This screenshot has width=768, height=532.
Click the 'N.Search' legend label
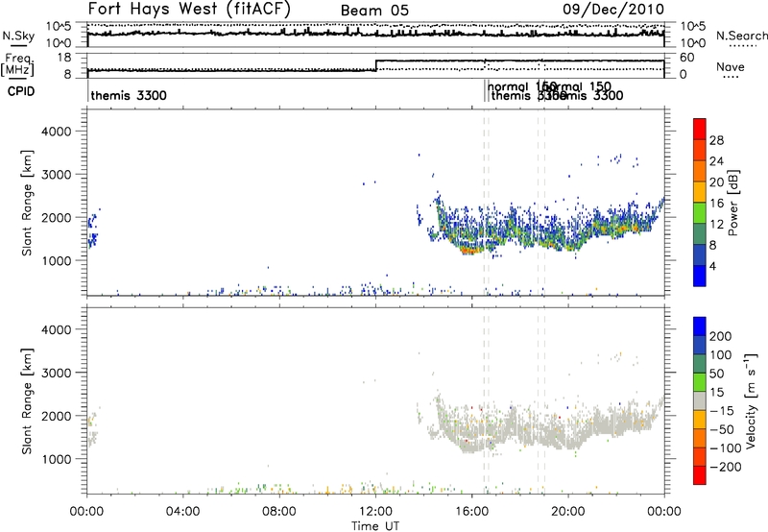click(741, 36)
